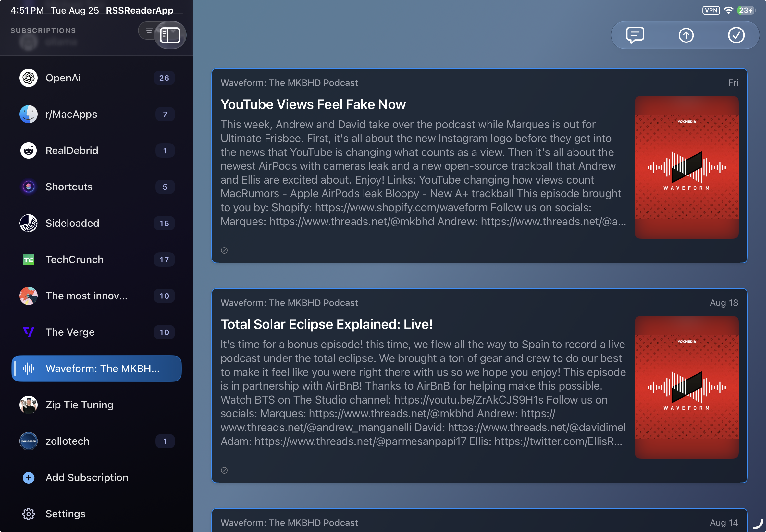Open the OpenAi subscription

pos(96,78)
